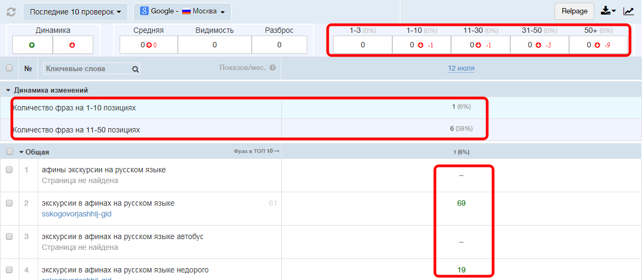Check the box for keyword row 1

point(9,170)
